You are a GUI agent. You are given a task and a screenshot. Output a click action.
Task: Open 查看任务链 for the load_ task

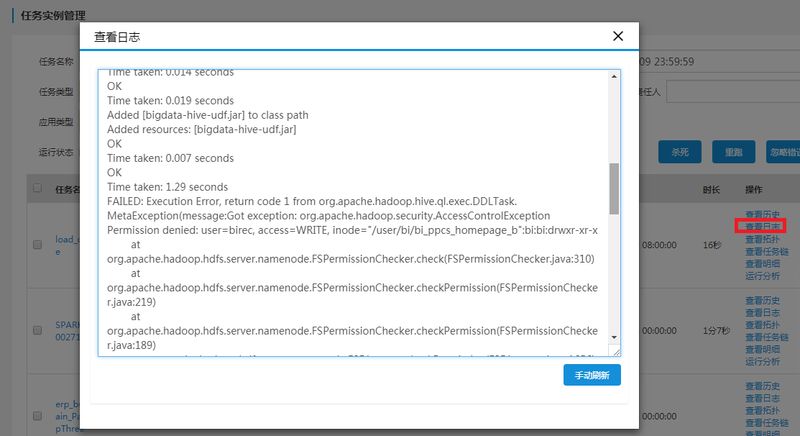tap(765, 251)
